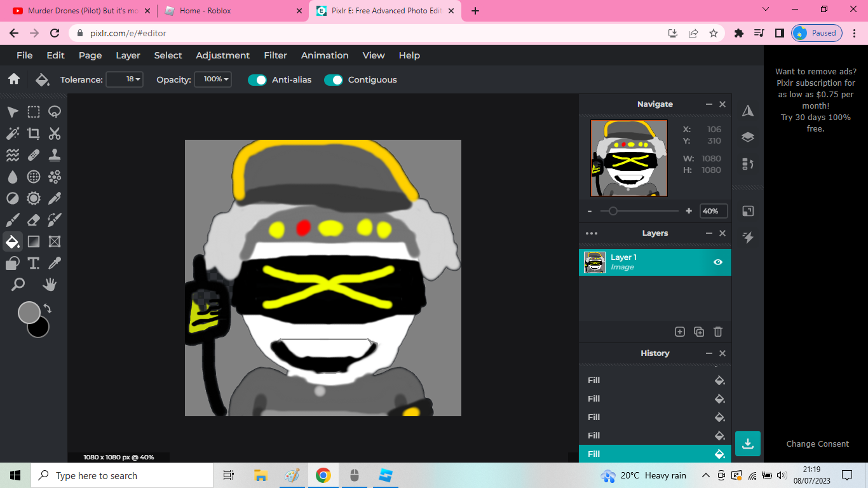The width and height of the screenshot is (868, 488).
Task: Select the Clone stamp tool
Action: (55, 155)
